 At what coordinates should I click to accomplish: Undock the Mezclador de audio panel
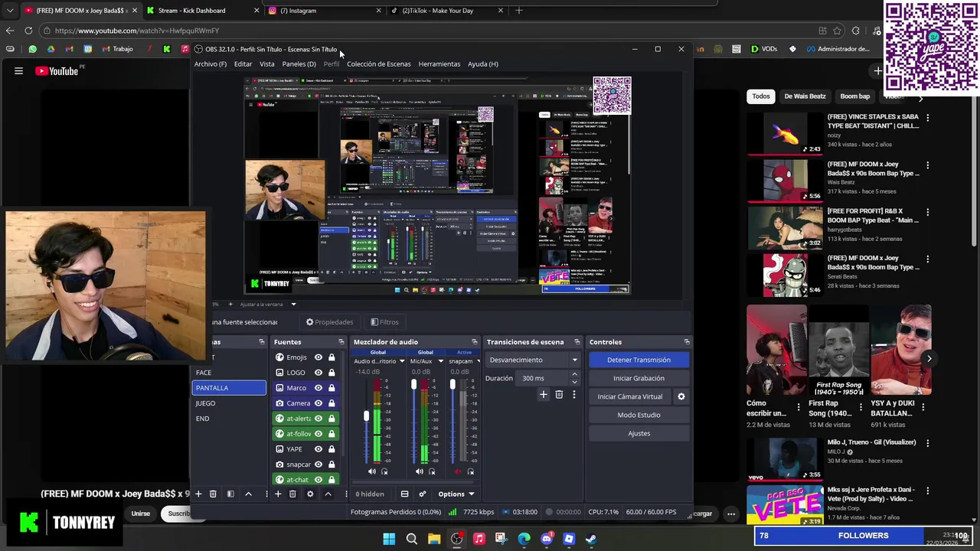474,342
